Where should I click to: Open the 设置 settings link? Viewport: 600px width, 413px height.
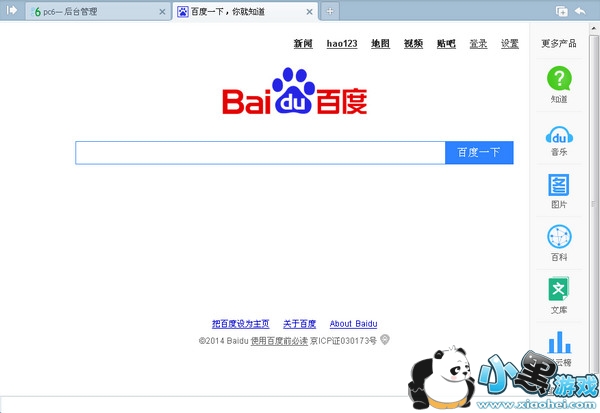click(510, 44)
